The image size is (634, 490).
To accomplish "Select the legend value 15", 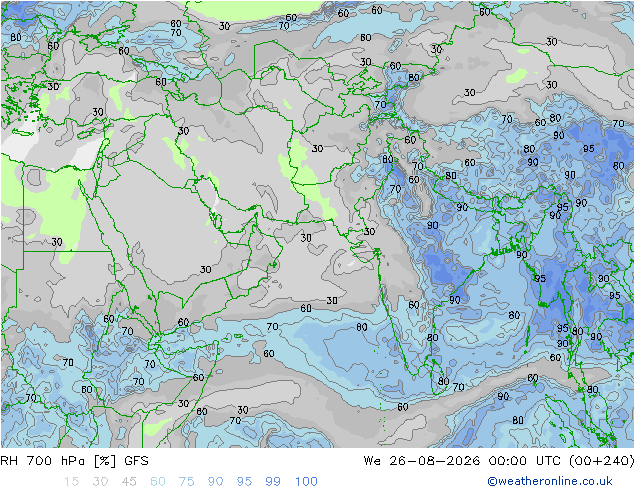I will (x=71, y=481).
